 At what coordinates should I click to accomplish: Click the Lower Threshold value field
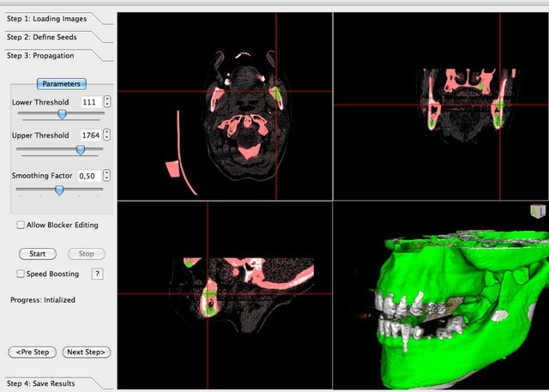pos(89,102)
